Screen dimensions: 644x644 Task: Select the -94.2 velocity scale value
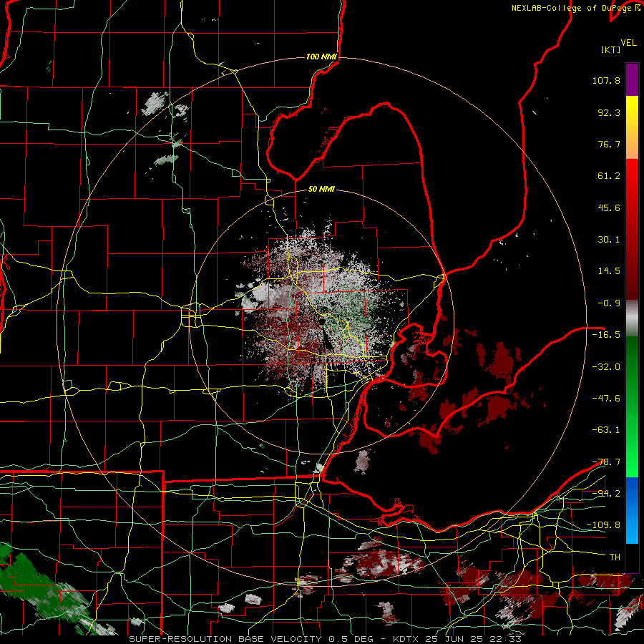(x=606, y=493)
